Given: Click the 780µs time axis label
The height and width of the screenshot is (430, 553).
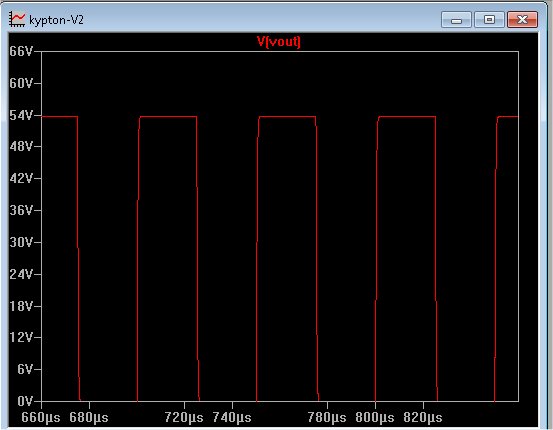Looking at the screenshot, I should pos(327,418).
